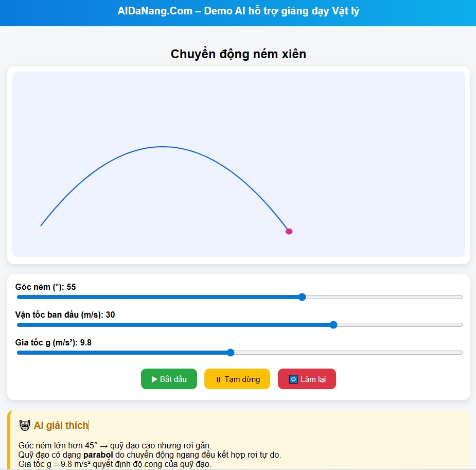
Task: Click the Vận tốc ban đầu slider handle
Action: pos(333,325)
